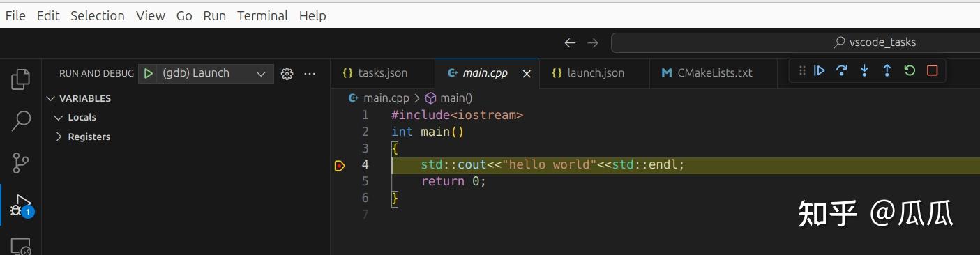
Task: Expand the Registers scope
Action: (59, 137)
